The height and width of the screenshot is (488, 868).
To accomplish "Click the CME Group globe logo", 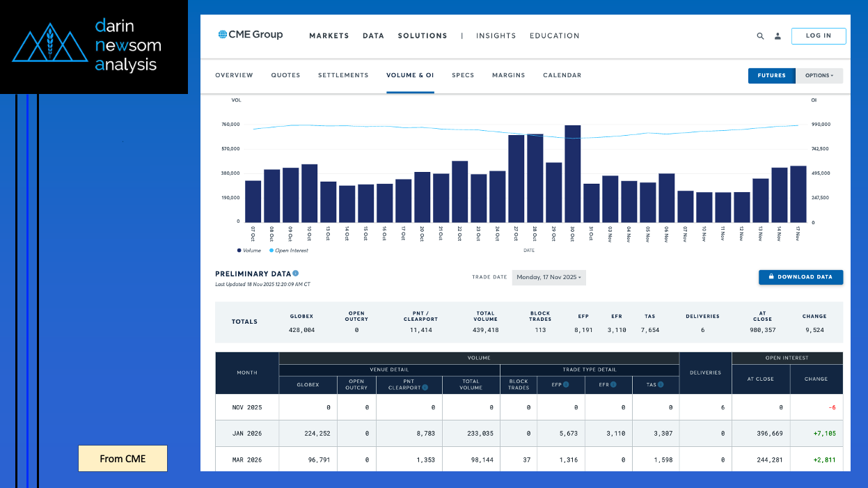I will (x=223, y=34).
